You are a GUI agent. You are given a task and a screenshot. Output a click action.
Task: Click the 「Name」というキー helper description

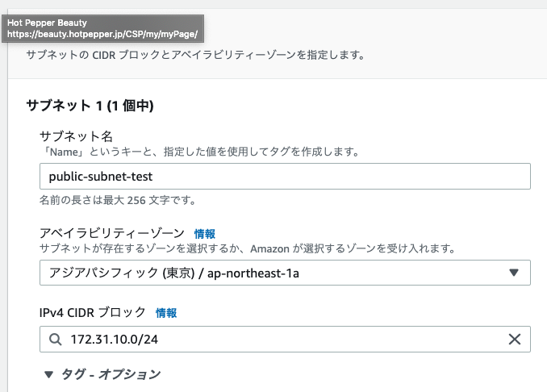click(x=198, y=151)
